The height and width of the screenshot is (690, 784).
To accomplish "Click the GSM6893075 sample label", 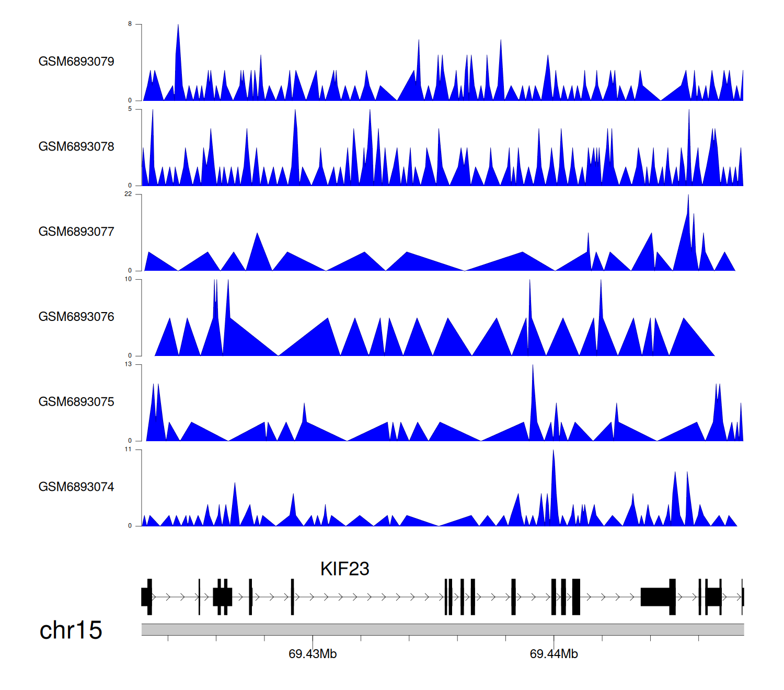I will click(x=76, y=402).
